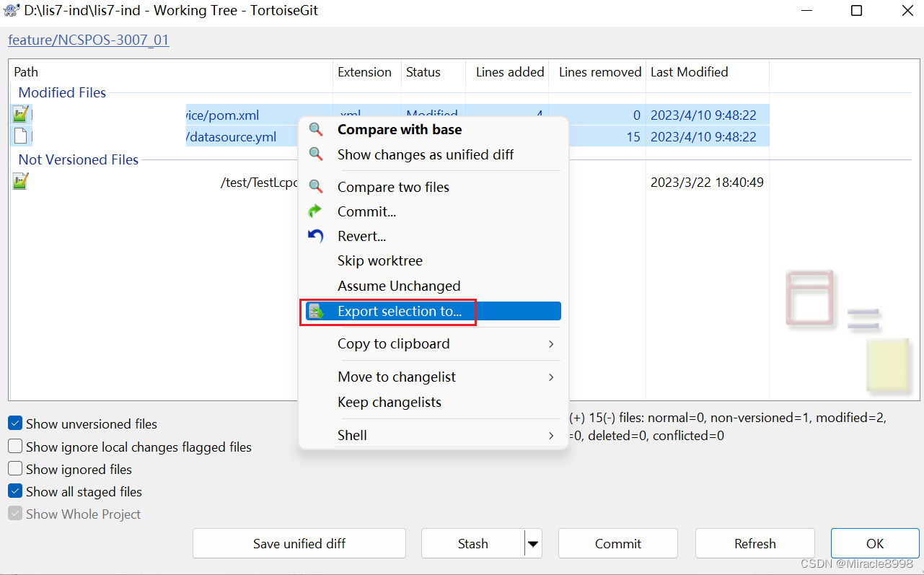Click the Modified Files group header
924x575 pixels.
[x=62, y=92]
